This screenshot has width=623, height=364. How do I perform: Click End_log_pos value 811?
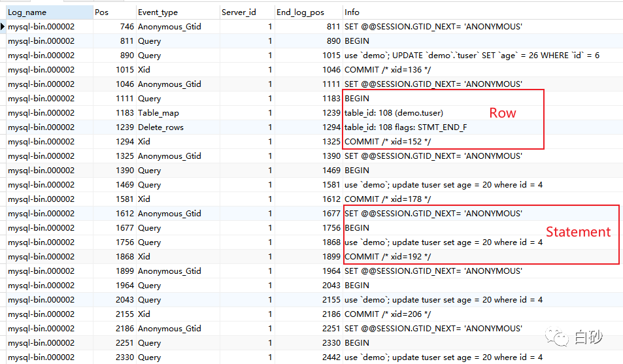pos(309,27)
